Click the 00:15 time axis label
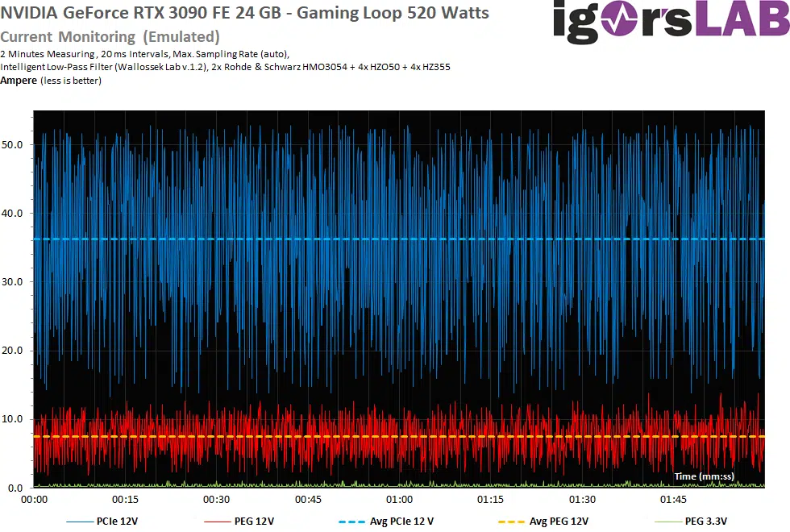790x532 pixels. [126, 500]
